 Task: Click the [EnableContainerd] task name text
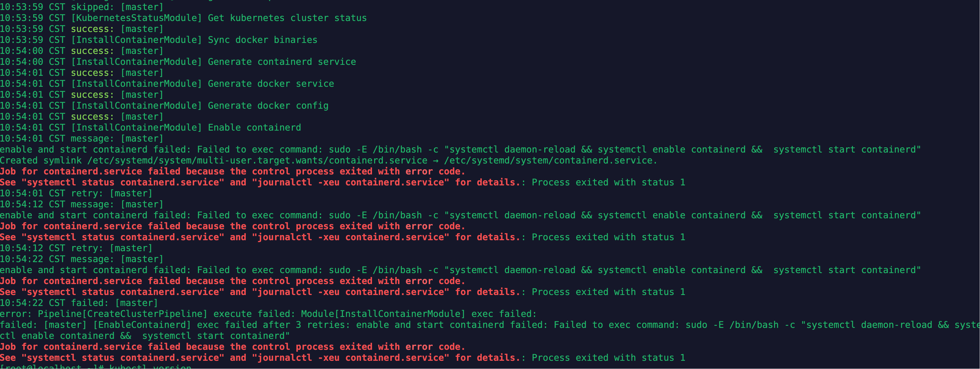coord(142,325)
